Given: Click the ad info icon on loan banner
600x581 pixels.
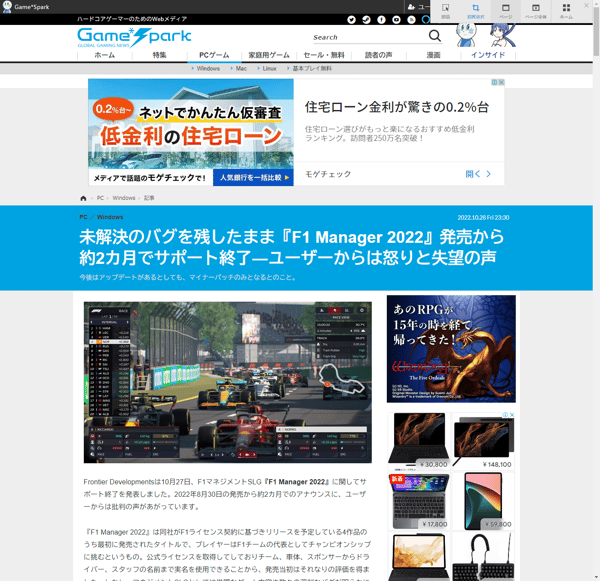Looking at the screenshot, I should point(494,82).
